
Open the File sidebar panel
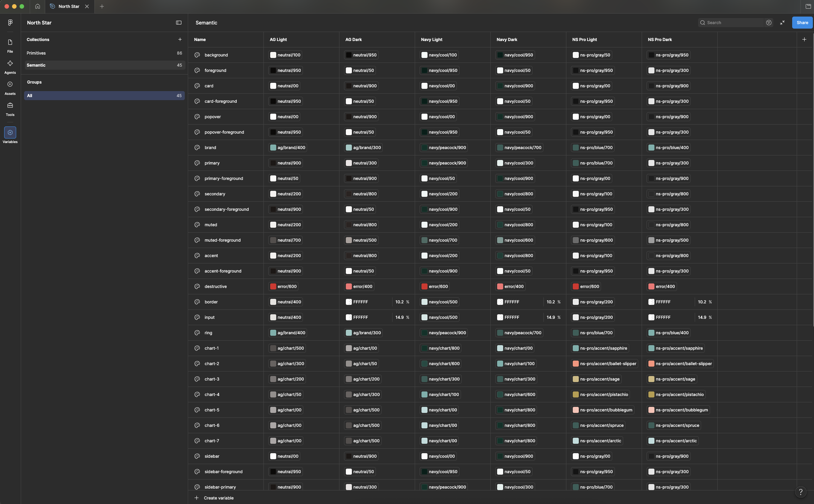click(10, 46)
